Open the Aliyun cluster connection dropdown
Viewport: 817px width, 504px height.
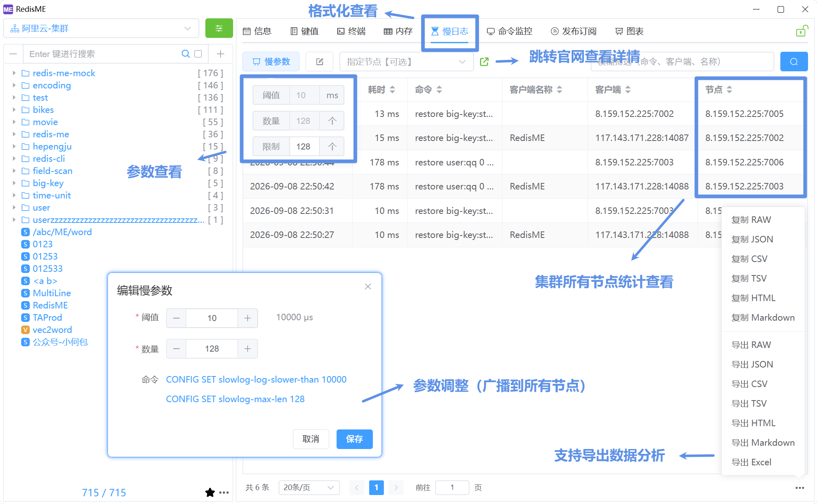pos(101,29)
